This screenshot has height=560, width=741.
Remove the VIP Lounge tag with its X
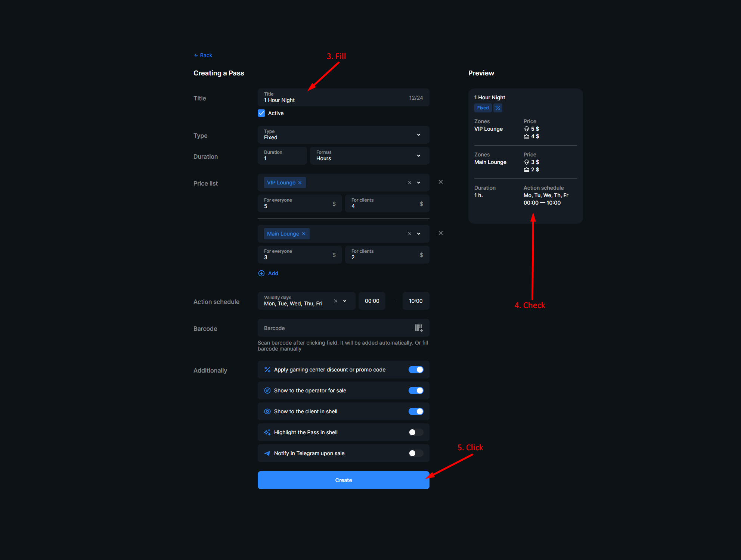[x=300, y=183]
